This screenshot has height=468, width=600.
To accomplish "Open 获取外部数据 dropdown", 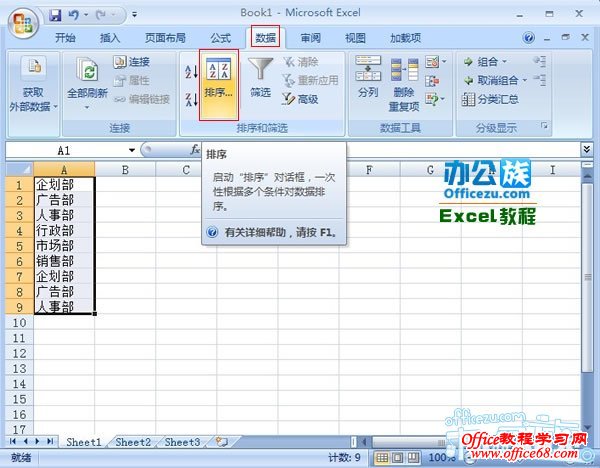I will (x=33, y=84).
